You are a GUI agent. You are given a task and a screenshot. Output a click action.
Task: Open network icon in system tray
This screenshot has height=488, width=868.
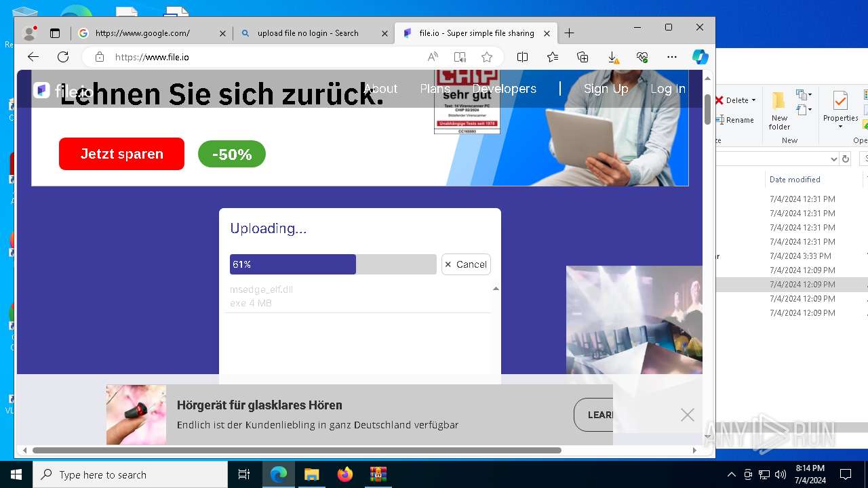(764, 474)
